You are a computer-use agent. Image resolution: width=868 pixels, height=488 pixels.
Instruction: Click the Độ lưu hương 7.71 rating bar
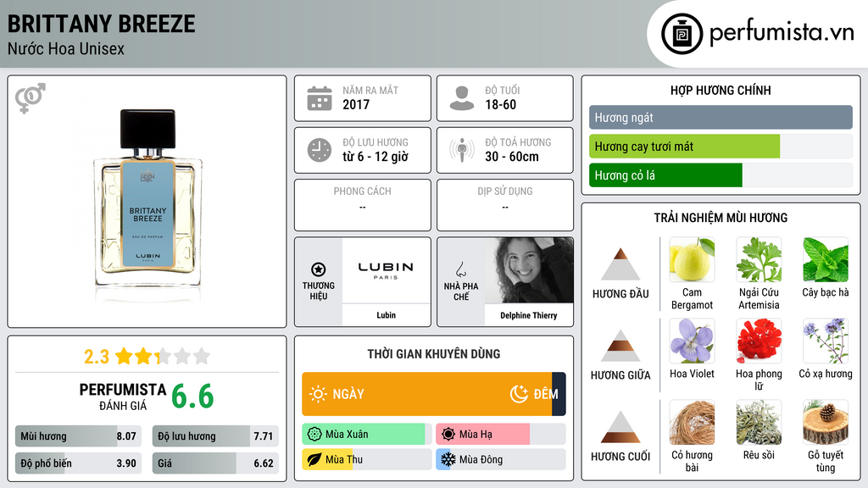coord(215,436)
